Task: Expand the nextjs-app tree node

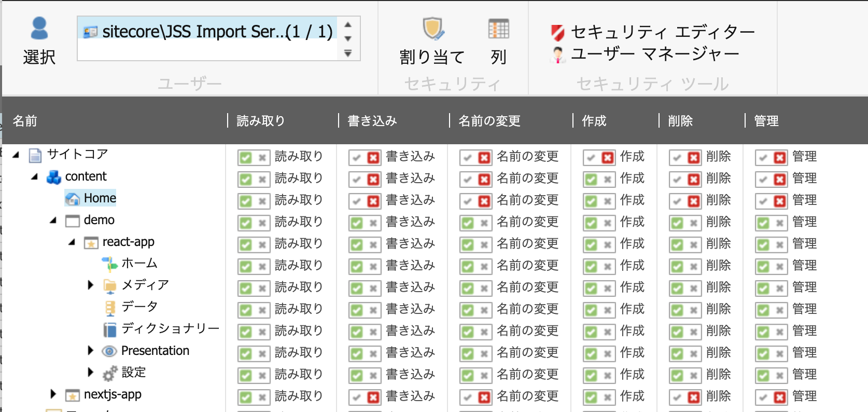Action: pyautogui.click(x=53, y=394)
